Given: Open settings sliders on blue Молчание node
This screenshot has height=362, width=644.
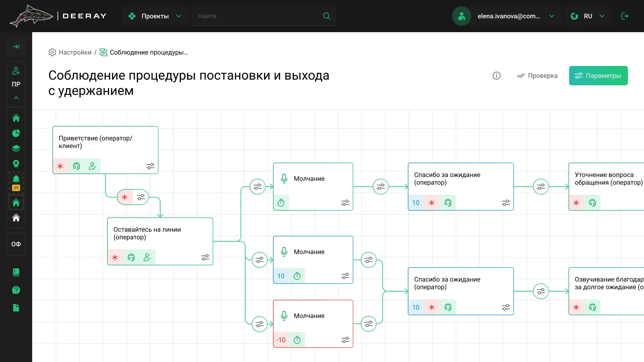Looking at the screenshot, I should pyautogui.click(x=345, y=276).
